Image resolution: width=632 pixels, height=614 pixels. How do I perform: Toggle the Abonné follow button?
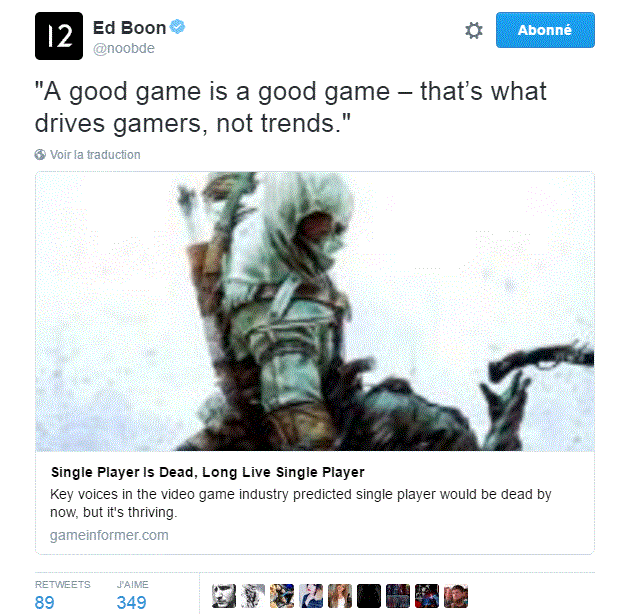(545, 30)
